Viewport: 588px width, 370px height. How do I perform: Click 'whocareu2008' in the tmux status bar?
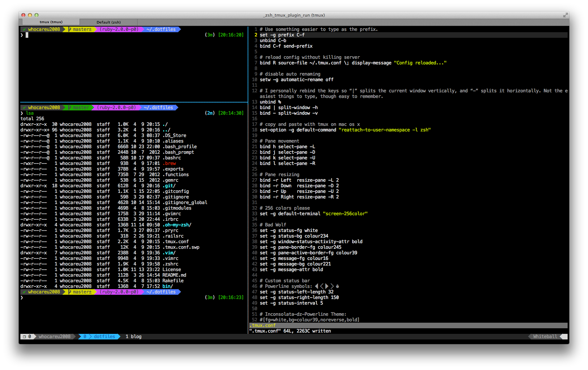55,336
